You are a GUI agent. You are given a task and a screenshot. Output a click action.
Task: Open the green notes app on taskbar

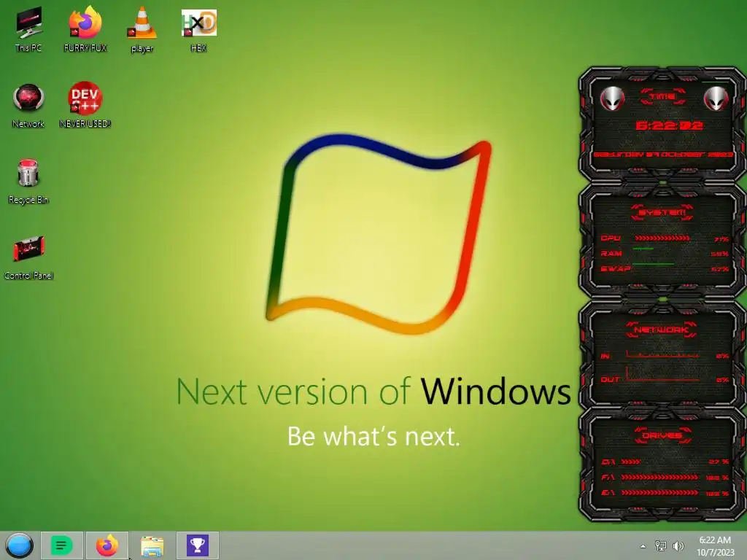point(61,545)
